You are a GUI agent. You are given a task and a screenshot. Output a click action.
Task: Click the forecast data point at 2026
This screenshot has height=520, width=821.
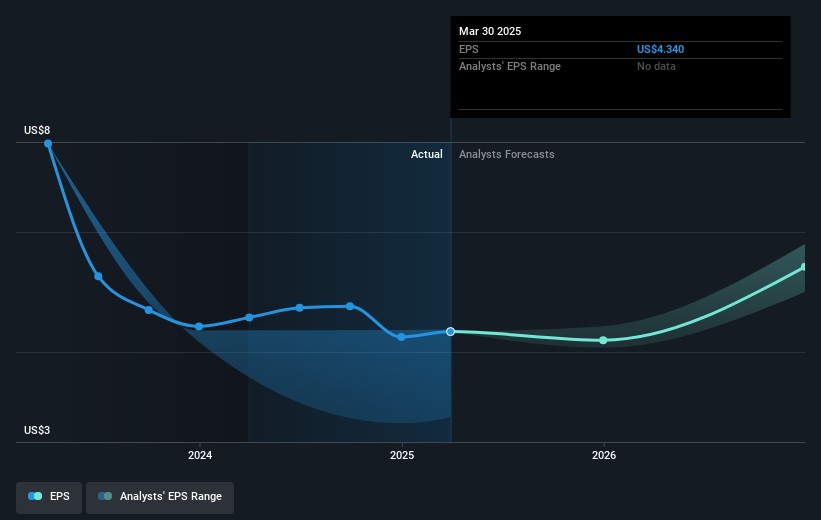(603, 340)
